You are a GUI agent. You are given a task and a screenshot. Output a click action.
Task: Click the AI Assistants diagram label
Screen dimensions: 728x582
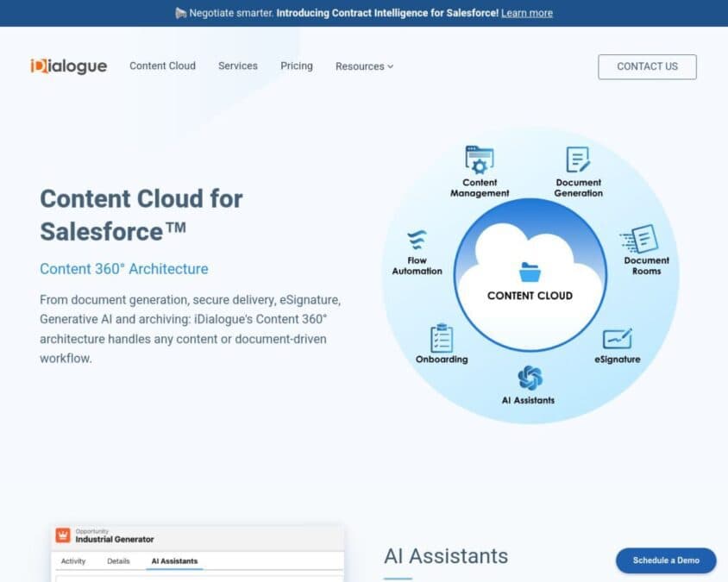(529, 400)
